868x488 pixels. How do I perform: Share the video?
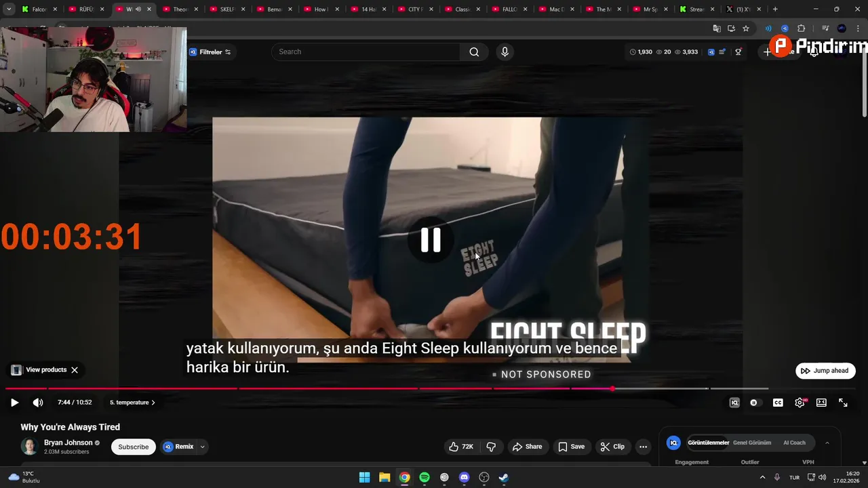click(527, 447)
